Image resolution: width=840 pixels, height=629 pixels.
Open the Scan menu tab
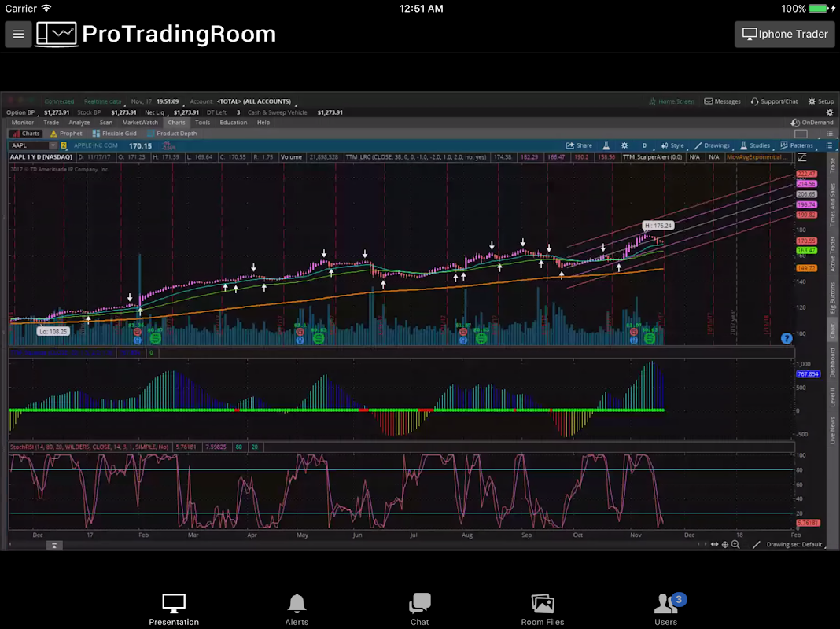[106, 123]
